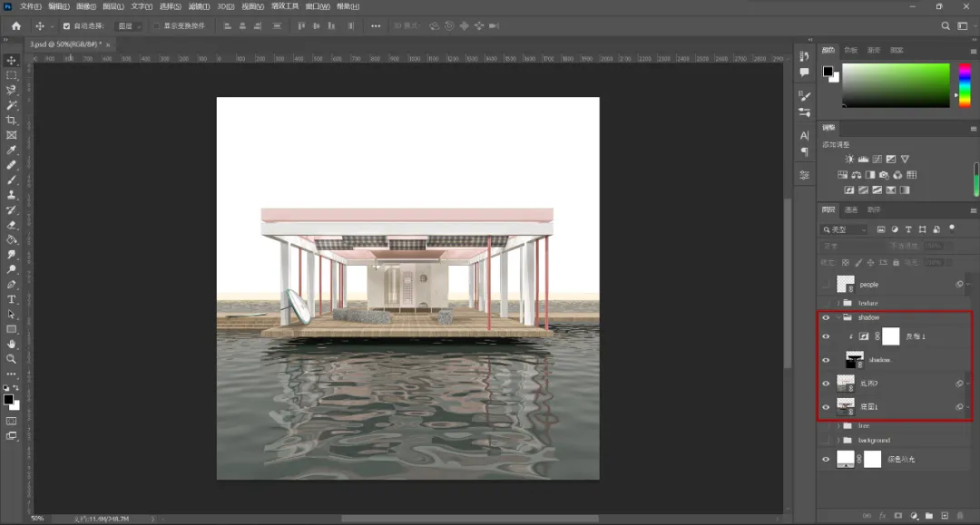The image size is (980, 525).
Task: Click the Home icon in options bar
Action: click(16, 26)
